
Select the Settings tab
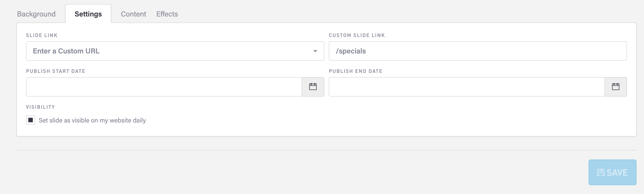(x=88, y=14)
